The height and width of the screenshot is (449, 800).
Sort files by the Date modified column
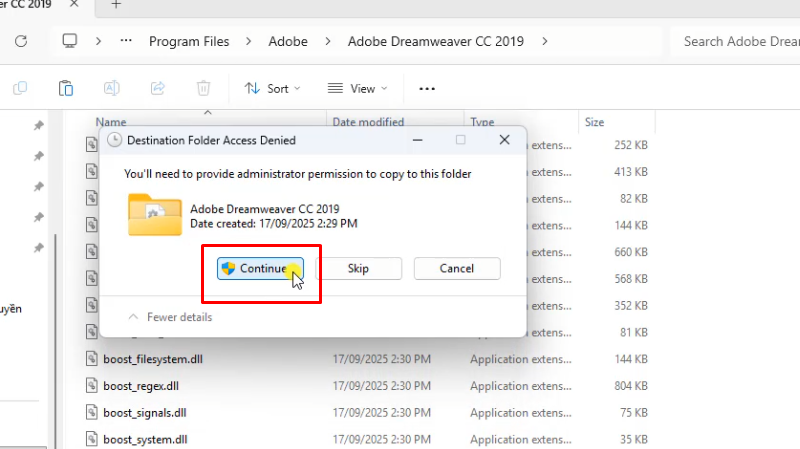(x=368, y=122)
